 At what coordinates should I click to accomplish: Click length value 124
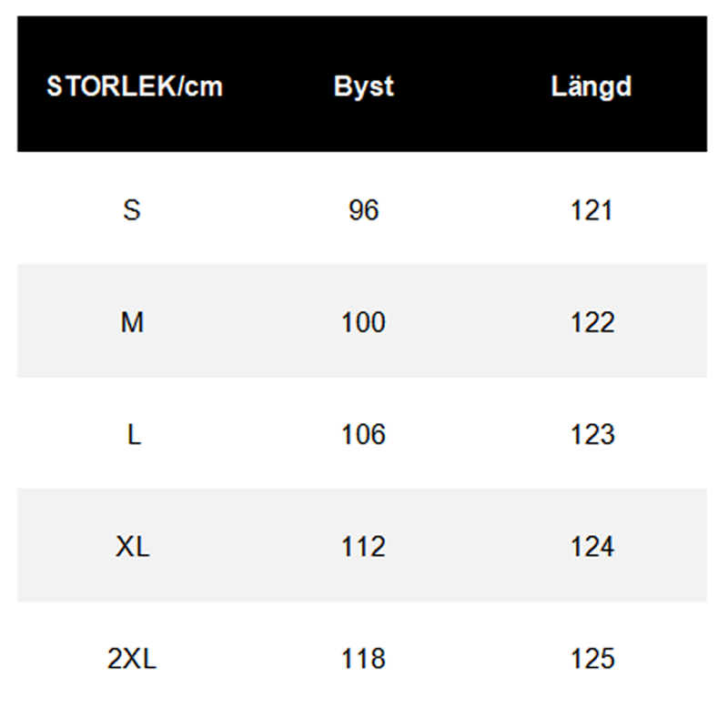tap(592, 546)
